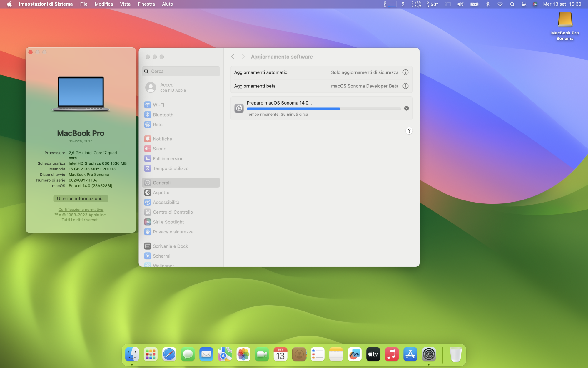Open the help question mark button

(x=409, y=131)
